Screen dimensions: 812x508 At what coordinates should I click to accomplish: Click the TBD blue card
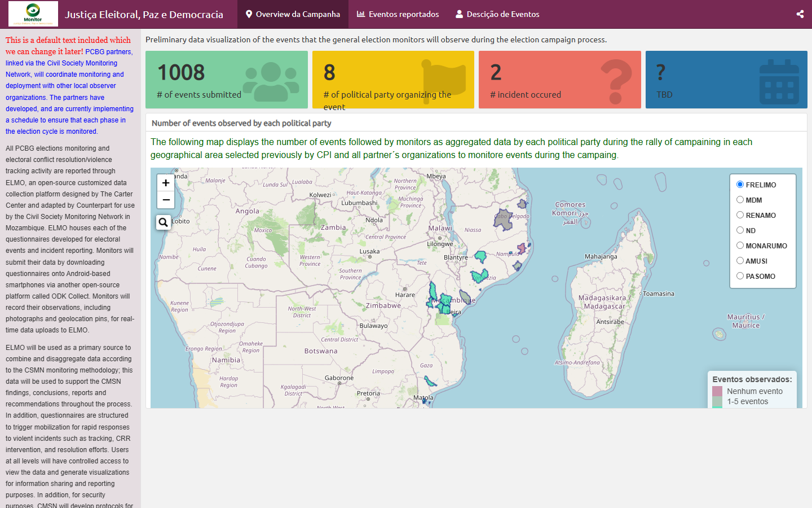click(x=726, y=80)
